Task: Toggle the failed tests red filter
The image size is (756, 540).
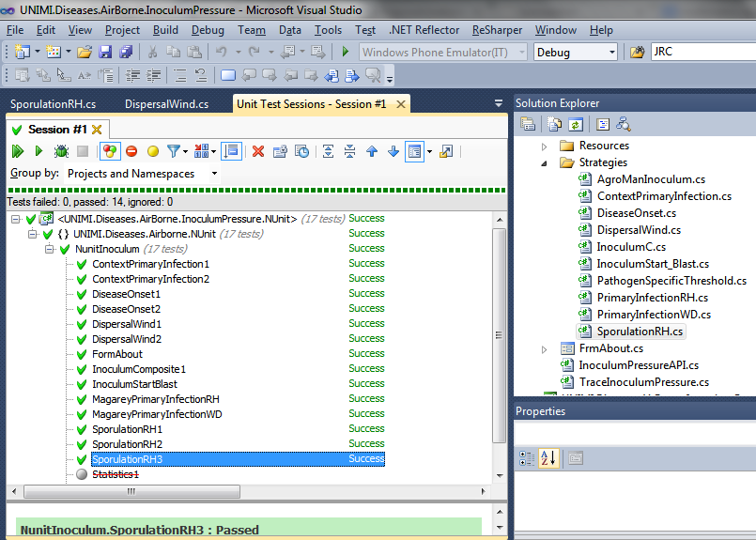Action: click(131, 151)
